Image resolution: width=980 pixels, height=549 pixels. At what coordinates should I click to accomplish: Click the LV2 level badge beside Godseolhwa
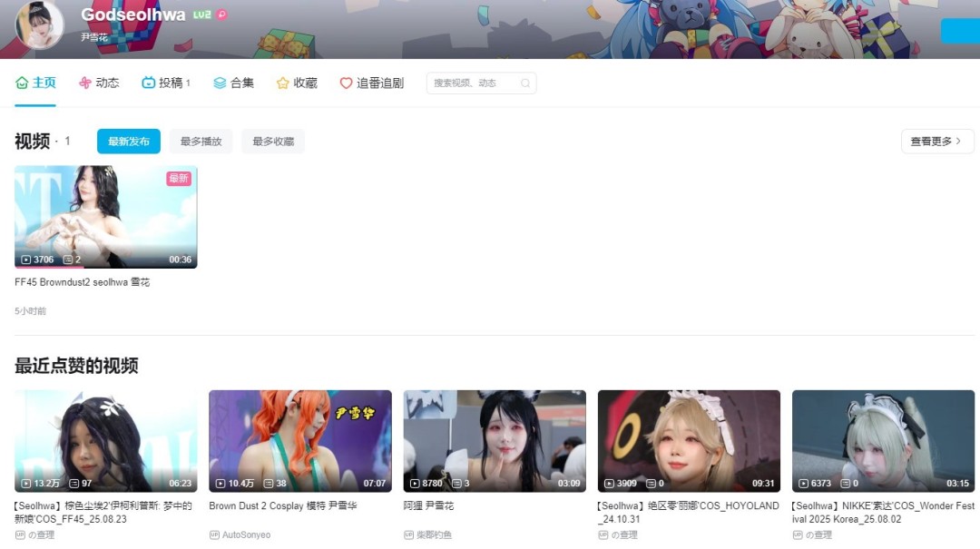201,15
